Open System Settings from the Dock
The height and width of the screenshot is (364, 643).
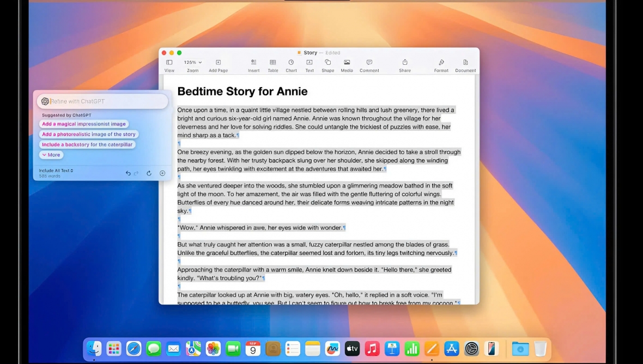coord(471,349)
